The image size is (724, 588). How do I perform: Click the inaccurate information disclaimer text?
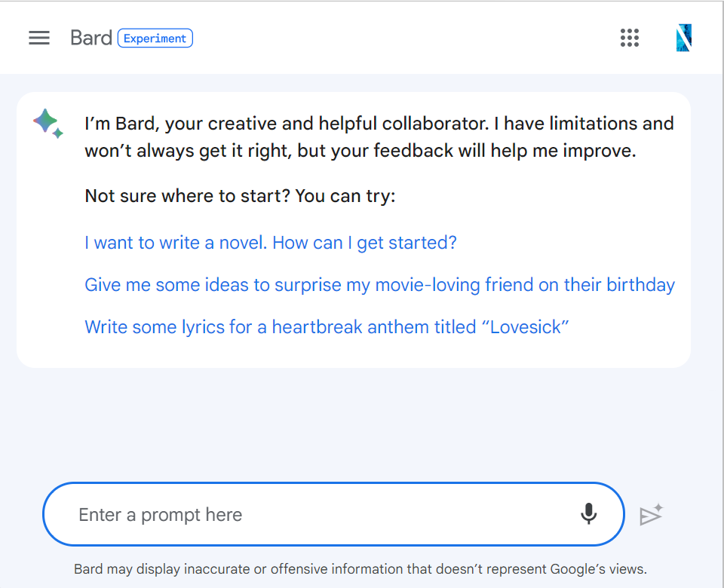tap(360, 569)
